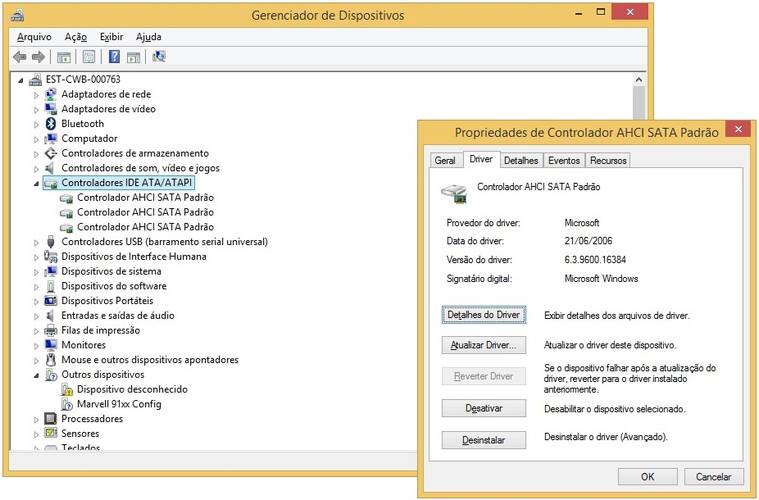Click the Desinstalar button

point(484,440)
